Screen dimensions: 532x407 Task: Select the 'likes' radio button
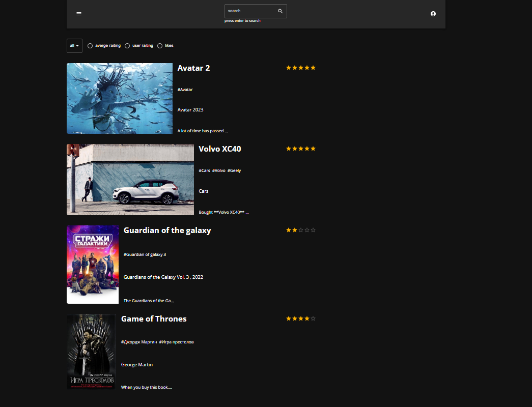[160, 46]
